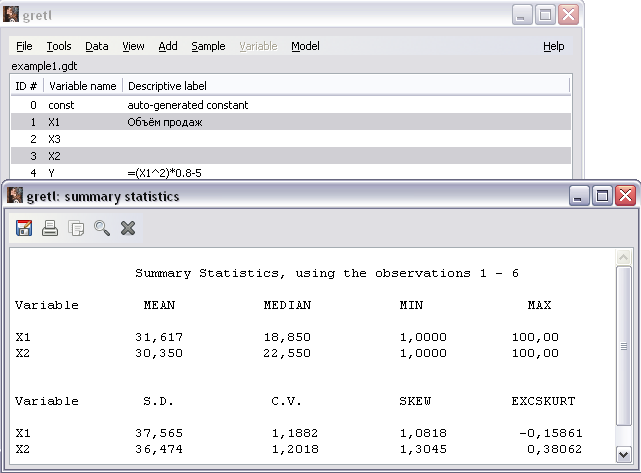This screenshot has height=473, width=641.
Task: Click the Descriptive label column header
Action: [346, 86]
